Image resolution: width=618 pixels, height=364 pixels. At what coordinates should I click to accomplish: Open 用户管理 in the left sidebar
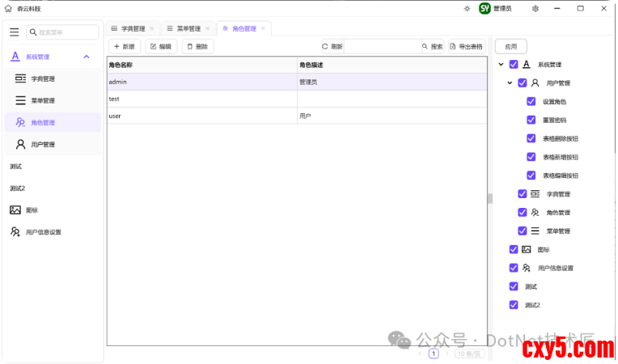coord(42,145)
